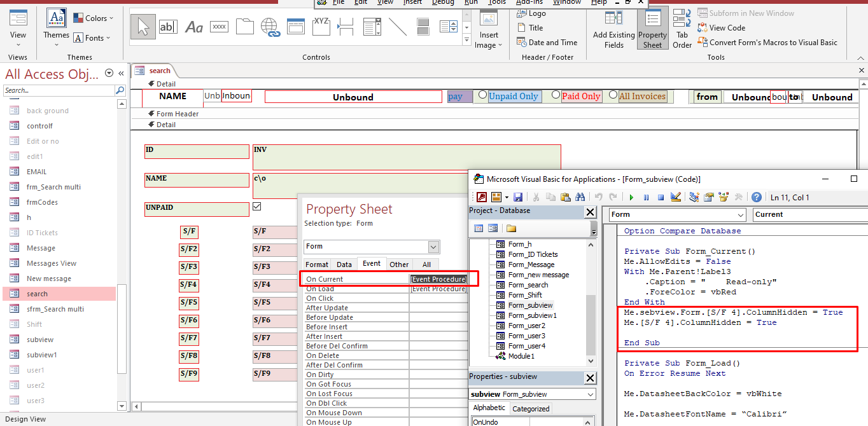Pick the Combo Box control tool

click(x=372, y=27)
